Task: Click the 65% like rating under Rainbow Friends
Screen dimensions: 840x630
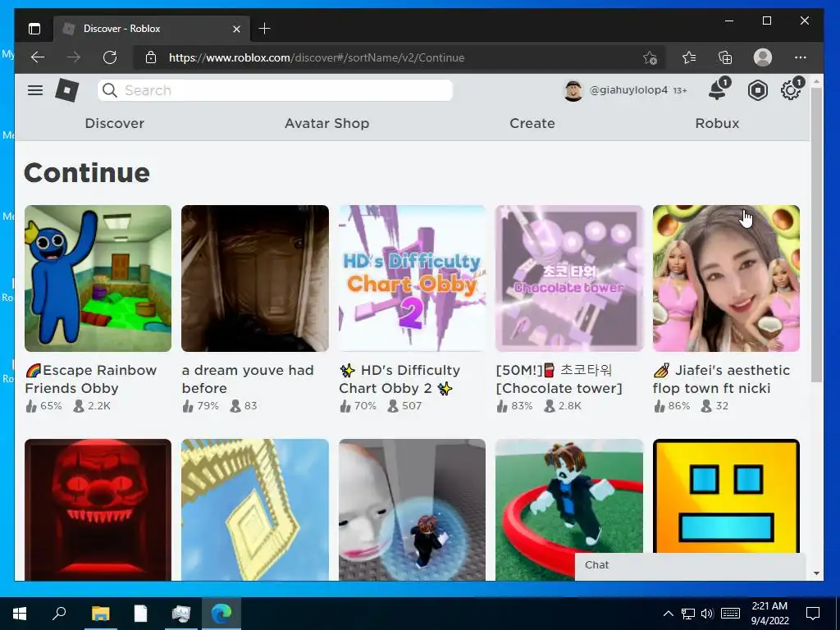Action: coord(44,406)
